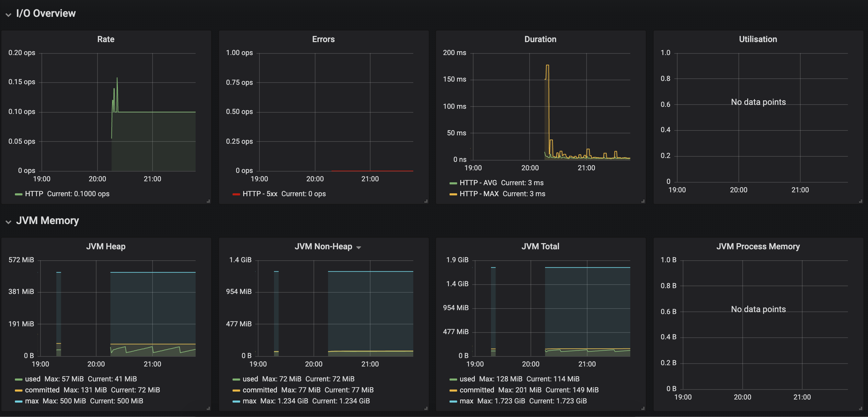Open the JVM Non-Heap panel dropdown arrow
868x417 pixels.
(359, 248)
